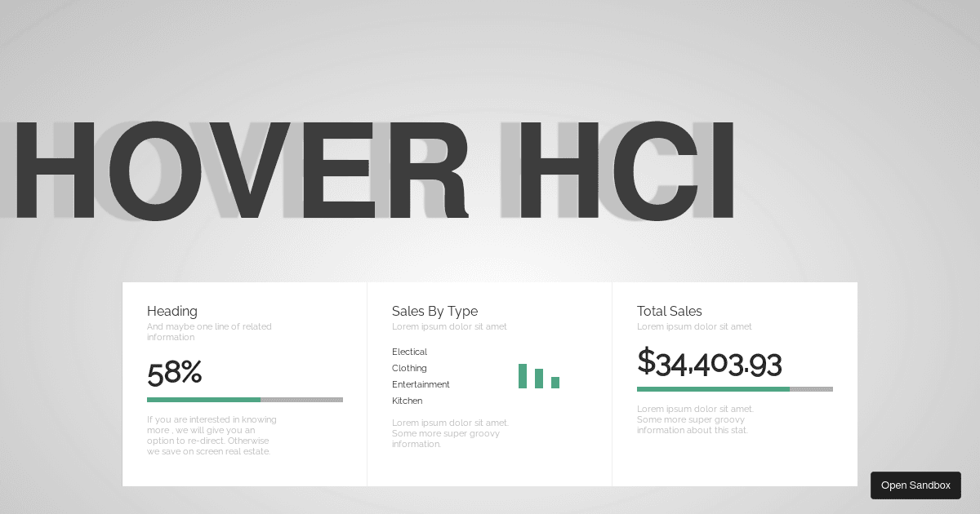Click the Total Sales progress bar
Viewport: 980px width, 514px height.
(x=735, y=389)
